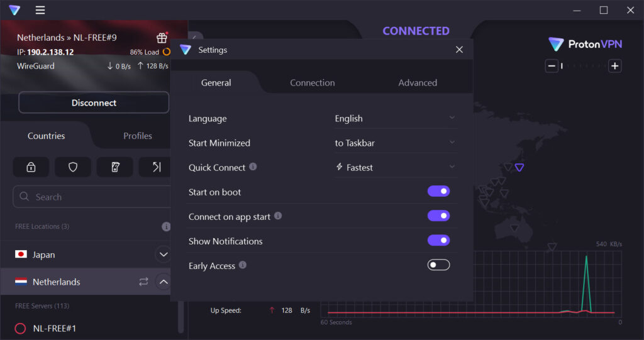This screenshot has height=340, width=644.
Task: Click the server list scrollbar
Action: pos(180,316)
